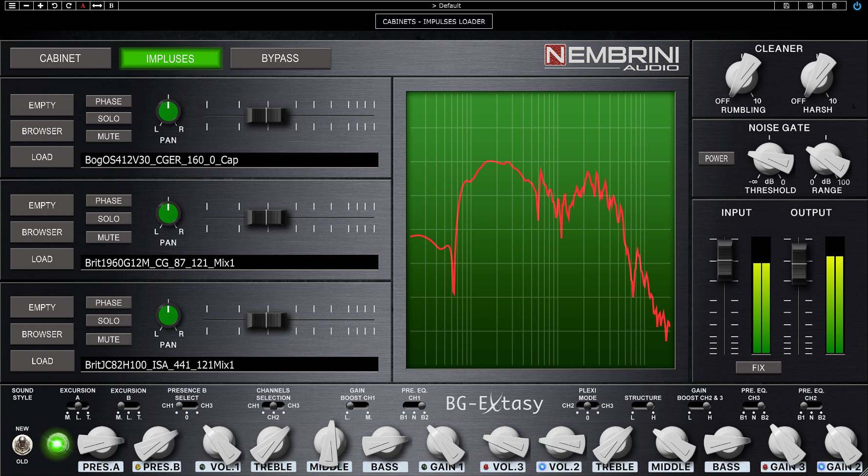Click LOAD on the BogOS412V30 impulse slot
The height and width of the screenshot is (476, 868).
point(41,157)
